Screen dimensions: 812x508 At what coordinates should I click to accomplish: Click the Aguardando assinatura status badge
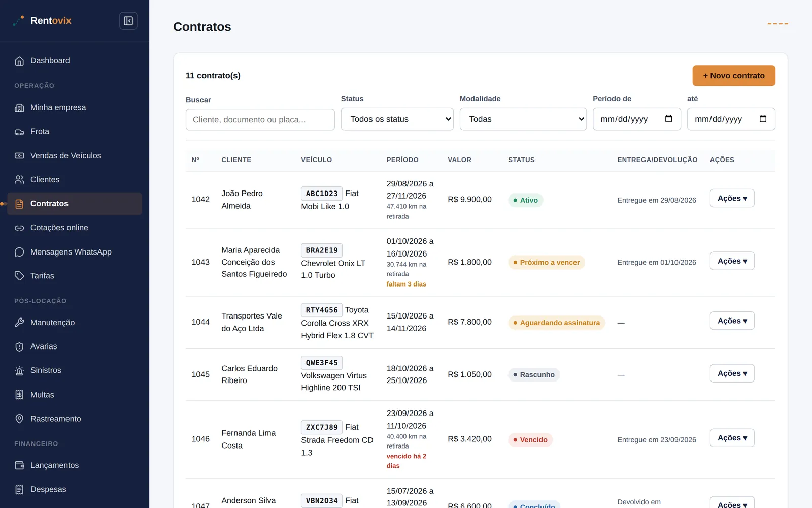(x=556, y=323)
